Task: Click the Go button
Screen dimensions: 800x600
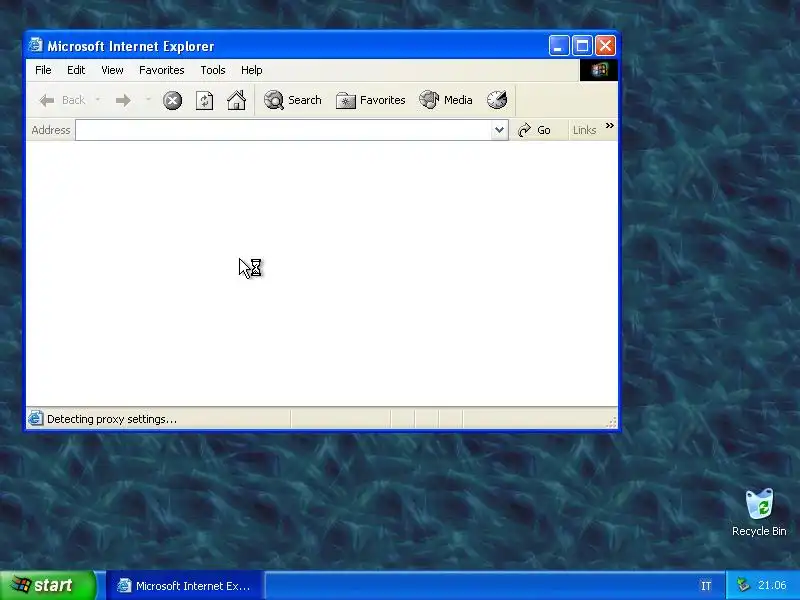Action: point(534,130)
